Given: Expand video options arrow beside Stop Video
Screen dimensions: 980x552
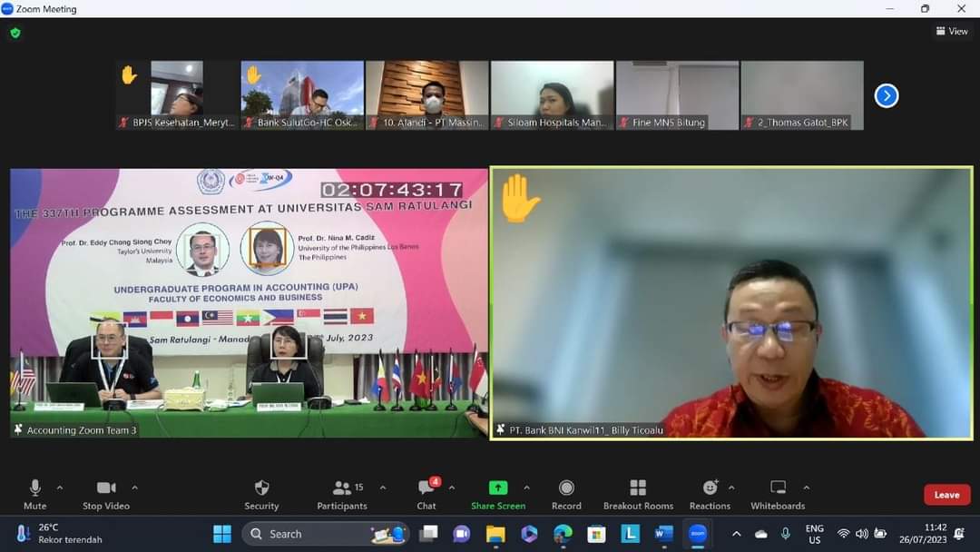Looking at the screenshot, I should [135, 488].
